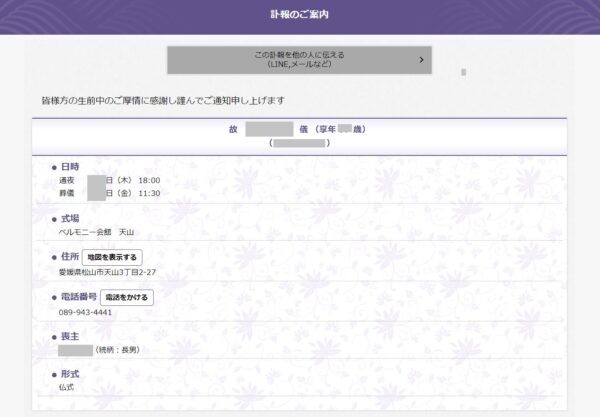Click the chevron arrow on share button
Image resolution: width=600 pixels, height=417 pixels.
tap(421, 60)
